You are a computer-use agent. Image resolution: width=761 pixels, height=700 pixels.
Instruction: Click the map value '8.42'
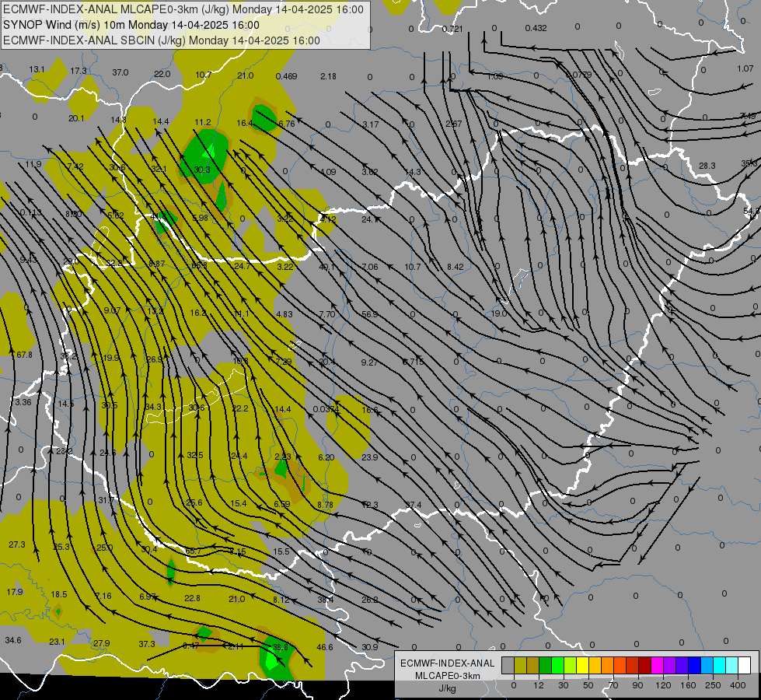456,267
